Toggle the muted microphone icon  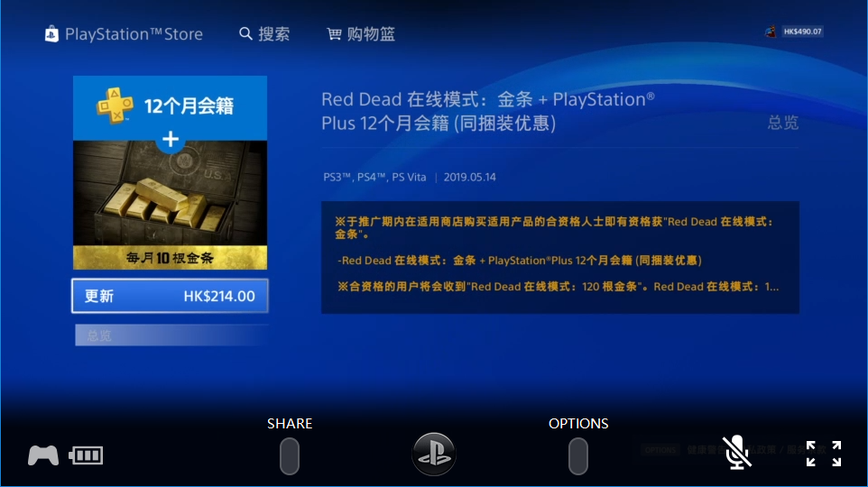737,452
